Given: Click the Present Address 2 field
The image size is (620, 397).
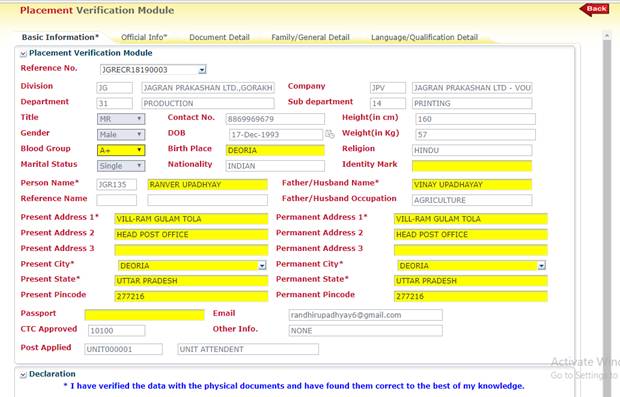Looking at the screenshot, I should [x=191, y=234].
